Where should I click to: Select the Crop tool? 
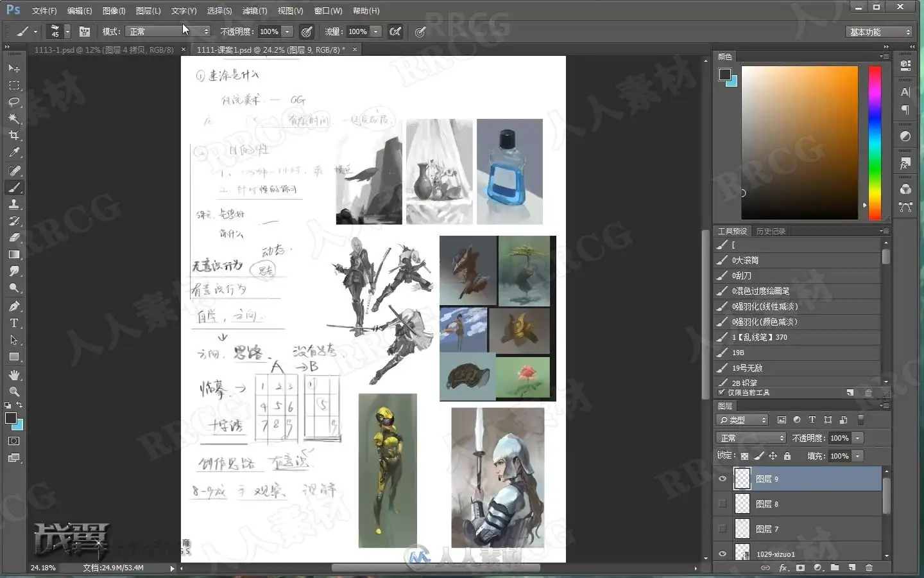(14, 136)
